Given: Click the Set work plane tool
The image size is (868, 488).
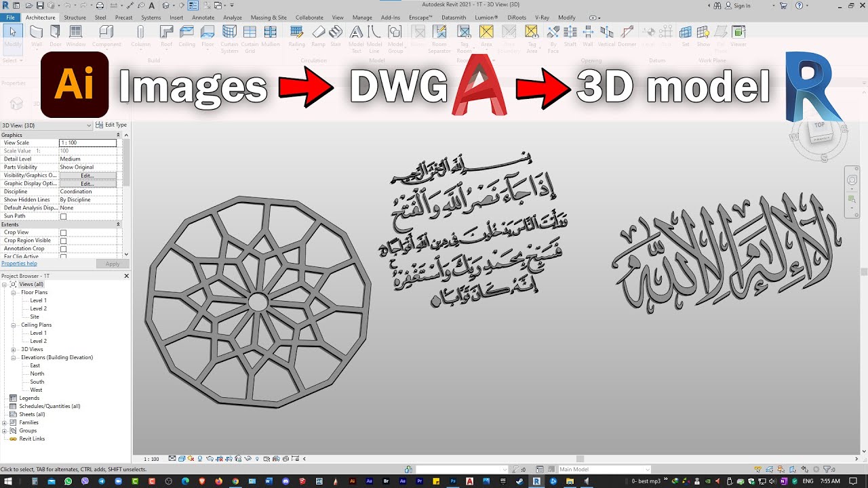Looking at the screenshot, I should [x=686, y=36].
